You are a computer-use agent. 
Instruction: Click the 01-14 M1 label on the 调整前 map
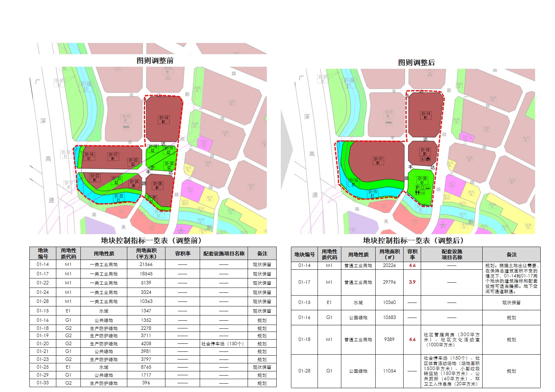[164, 119]
